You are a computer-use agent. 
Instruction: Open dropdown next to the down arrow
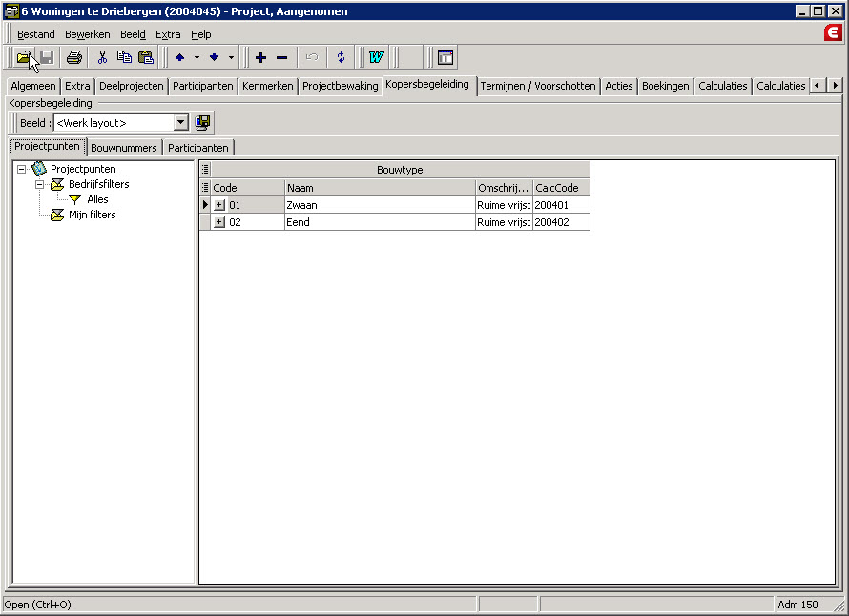[x=231, y=57]
